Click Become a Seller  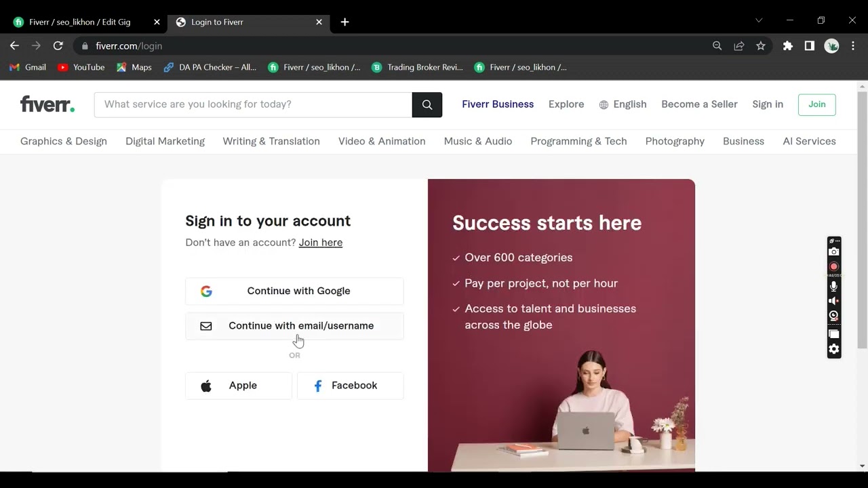(x=699, y=104)
